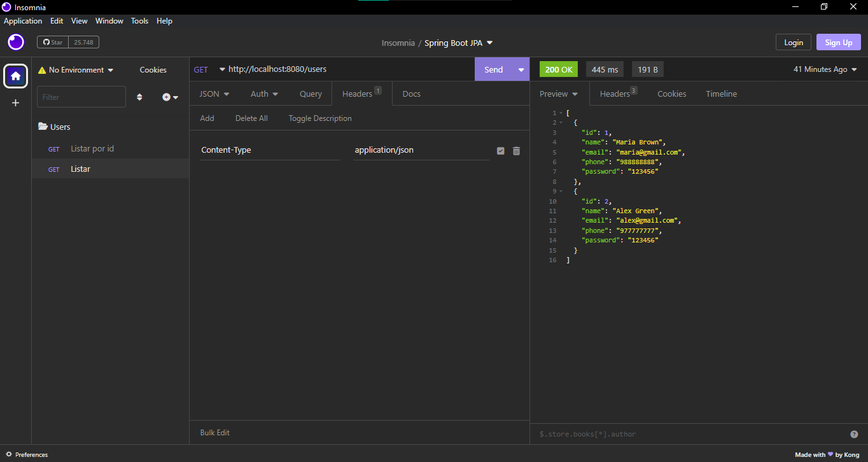Open the Cookies manager in the sidebar
This screenshot has width=868, height=462.
[x=153, y=70]
